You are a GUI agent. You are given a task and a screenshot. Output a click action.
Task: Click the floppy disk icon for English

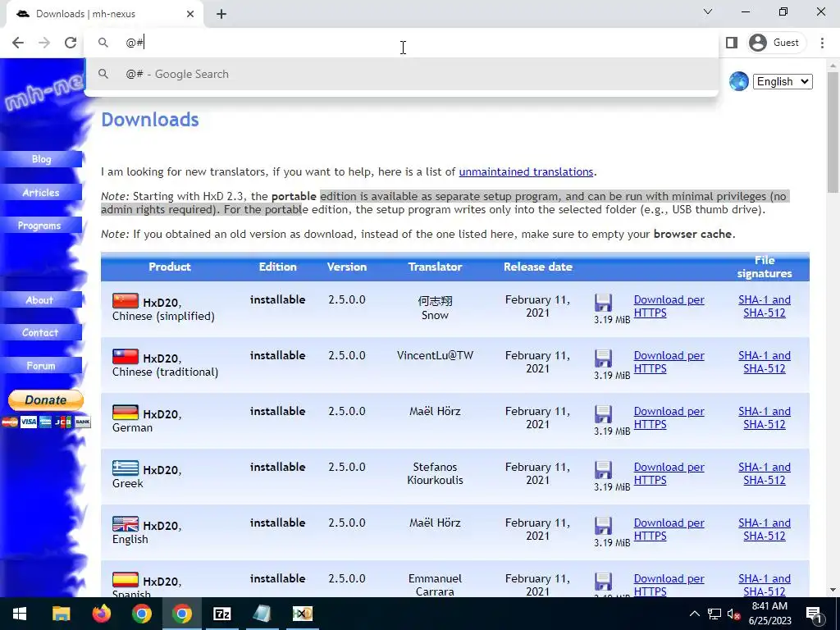pos(603,526)
